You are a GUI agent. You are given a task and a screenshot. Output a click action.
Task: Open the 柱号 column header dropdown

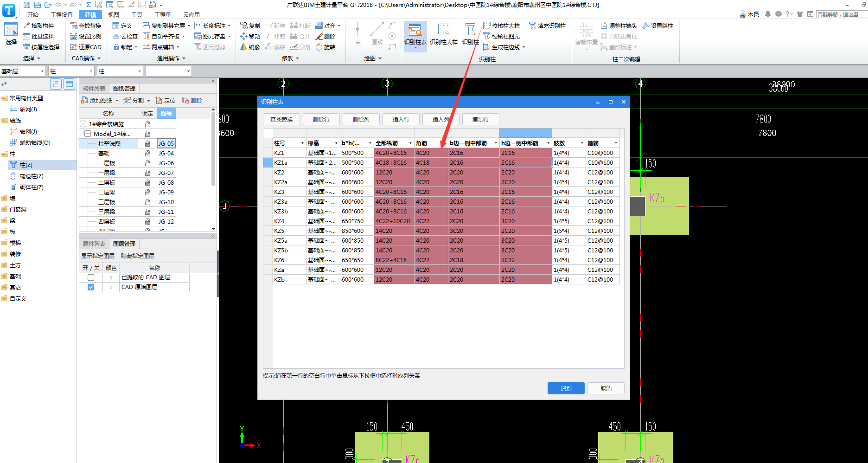tap(302, 143)
